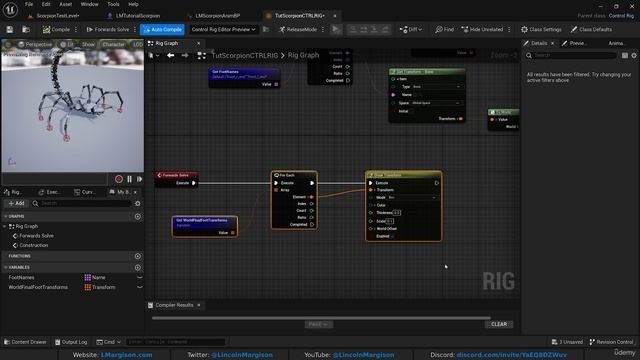640x360 pixels.
Task: Click the Add button in My Blueprint
Action: point(16,203)
